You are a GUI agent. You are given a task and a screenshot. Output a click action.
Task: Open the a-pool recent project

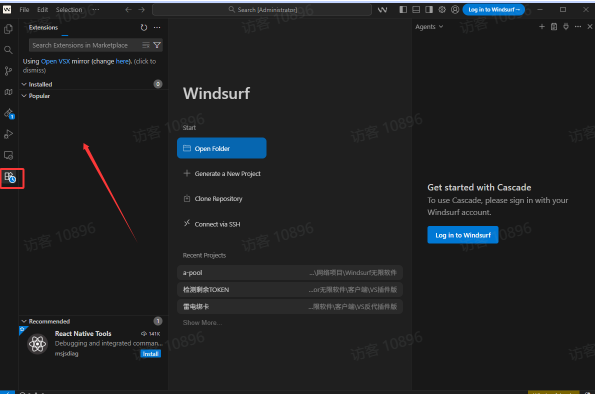290,273
